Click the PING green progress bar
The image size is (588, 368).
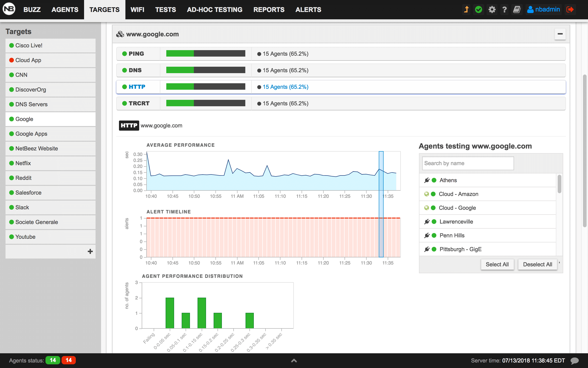point(180,54)
